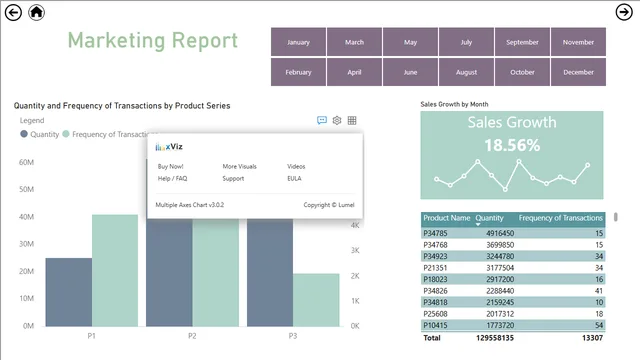
Task: Choose June in the month slicer
Action: [x=410, y=72]
